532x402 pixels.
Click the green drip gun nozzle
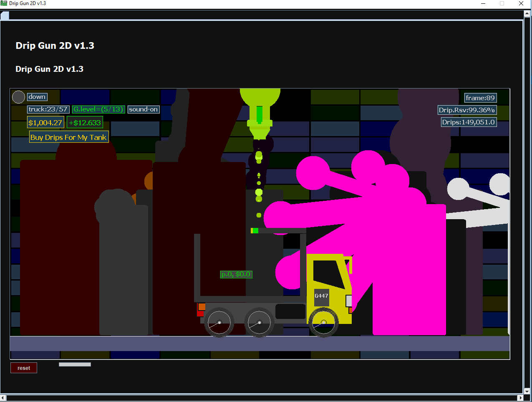[260, 114]
